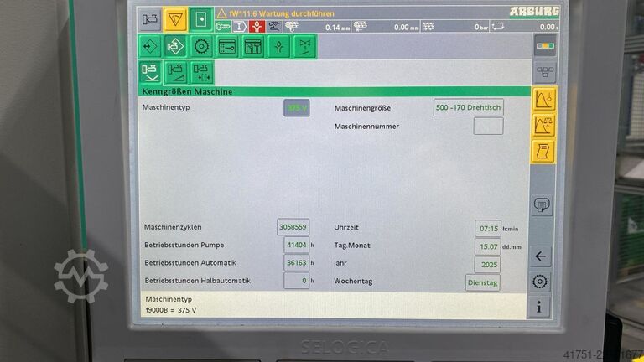Open the network hierarchy diagram icon
This screenshot has height=362, width=644.
pyautogui.click(x=545, y=72)
